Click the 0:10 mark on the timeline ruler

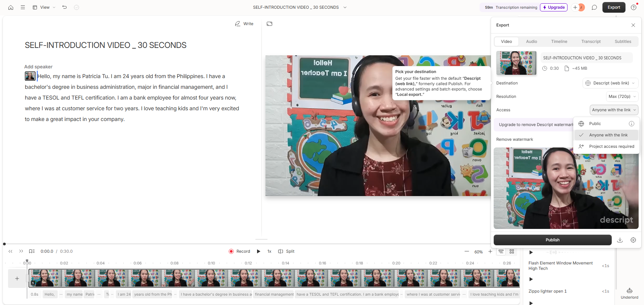pos(211,263)
